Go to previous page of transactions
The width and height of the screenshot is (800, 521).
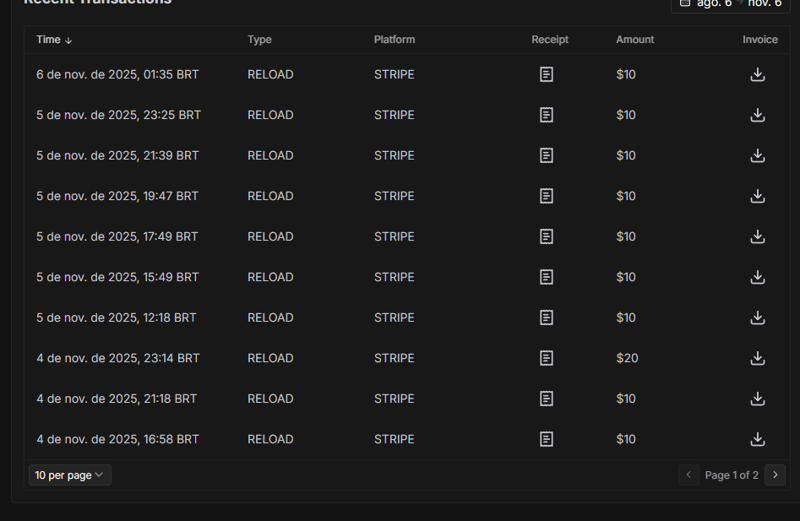coord(688,475)
